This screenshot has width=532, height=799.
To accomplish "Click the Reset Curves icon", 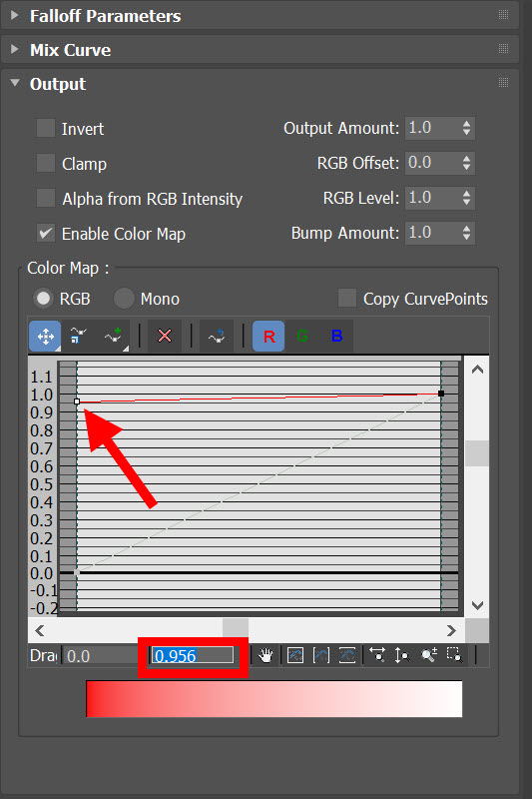I will pos(217,337).
